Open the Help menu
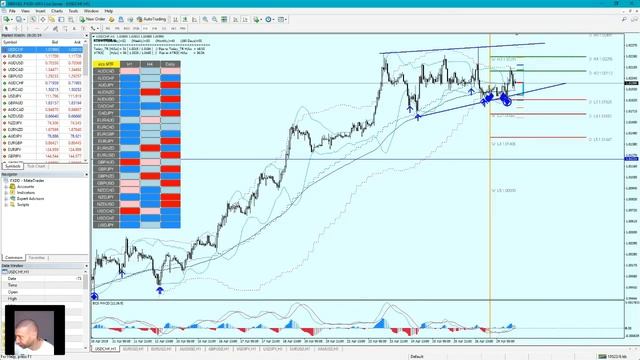Screen dimensions: 640x360 [x=109, y=11]
